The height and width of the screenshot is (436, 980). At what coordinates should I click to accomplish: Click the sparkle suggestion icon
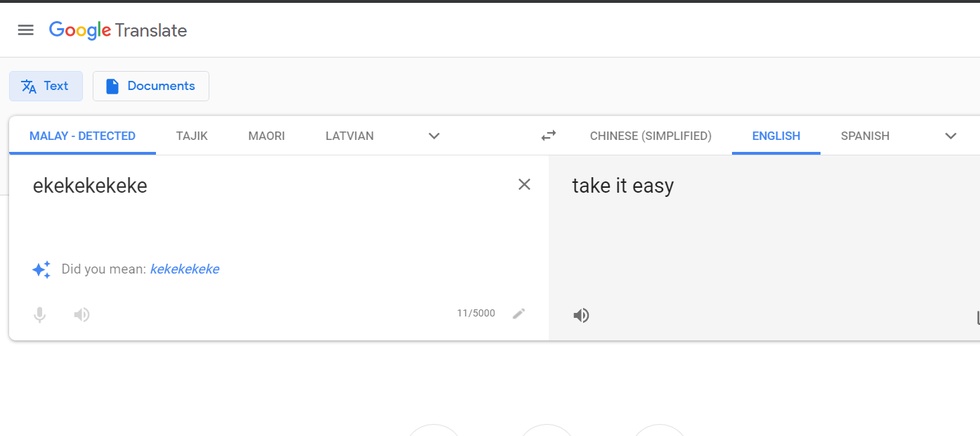pos(41,269)
